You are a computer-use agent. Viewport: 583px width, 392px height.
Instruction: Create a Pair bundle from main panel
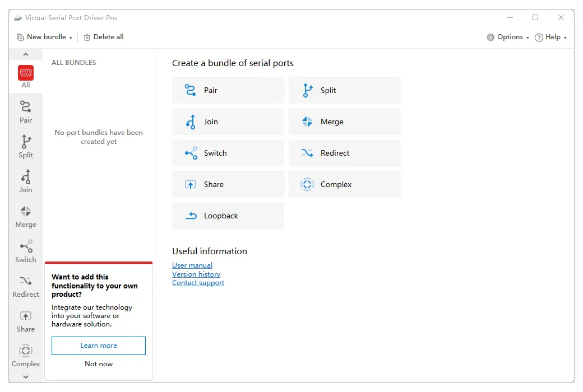click(228, 90)
